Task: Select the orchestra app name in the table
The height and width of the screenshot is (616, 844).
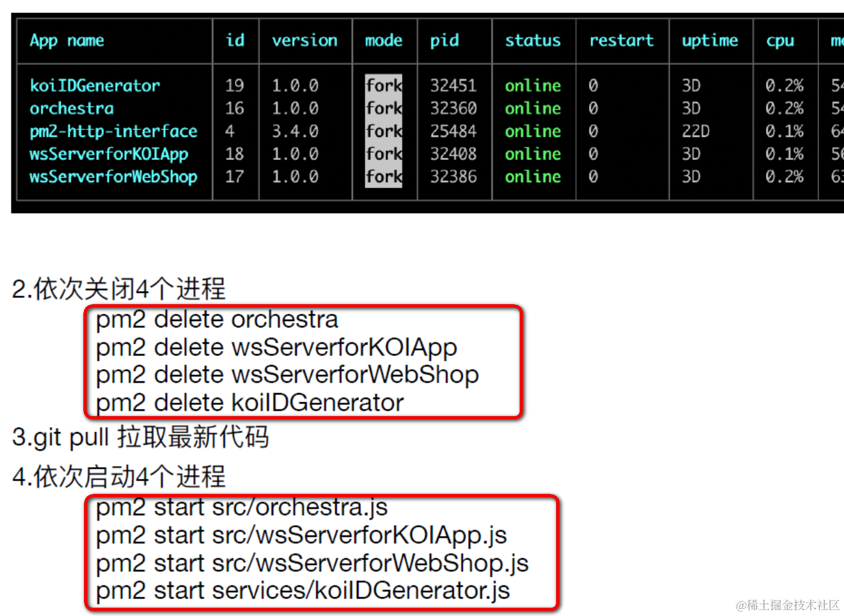Action: (x=72, y=109)
